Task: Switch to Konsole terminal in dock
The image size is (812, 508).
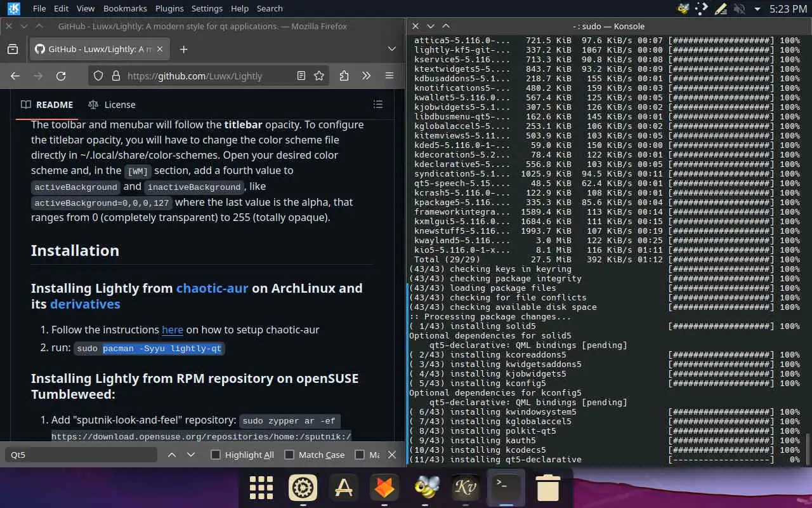Action: point(506,488)
